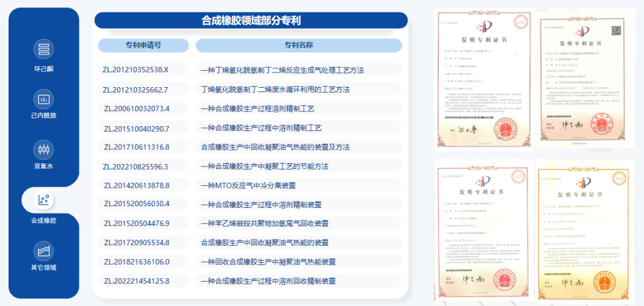Open the top-left patent certificate image
The width and height of the screenshot is (644, 306).
coord(484,79)
